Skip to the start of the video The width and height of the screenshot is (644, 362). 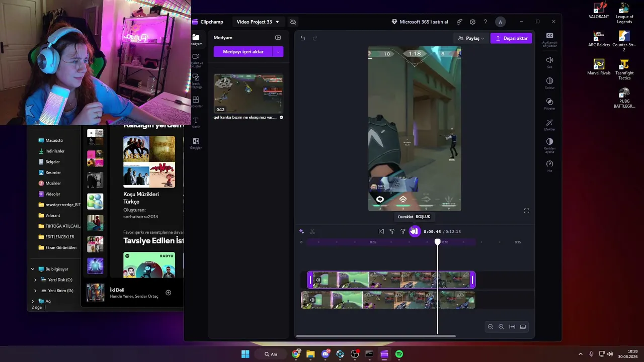click(381, 231)
